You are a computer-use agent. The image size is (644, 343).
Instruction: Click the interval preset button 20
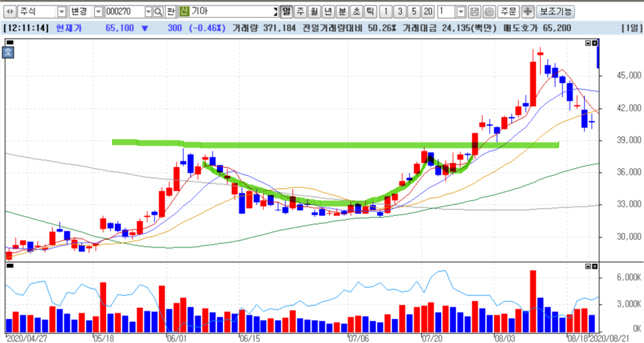pyautogui.click(x=429, y=12)
